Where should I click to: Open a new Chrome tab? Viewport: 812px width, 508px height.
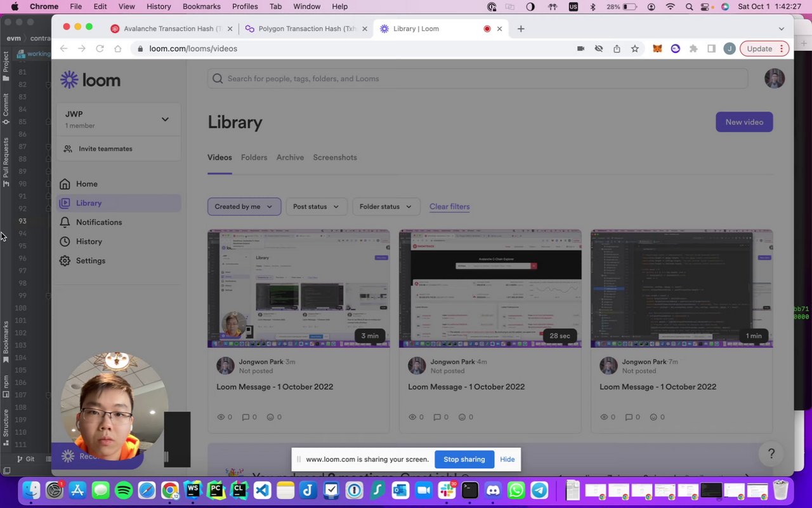(521, 29)
